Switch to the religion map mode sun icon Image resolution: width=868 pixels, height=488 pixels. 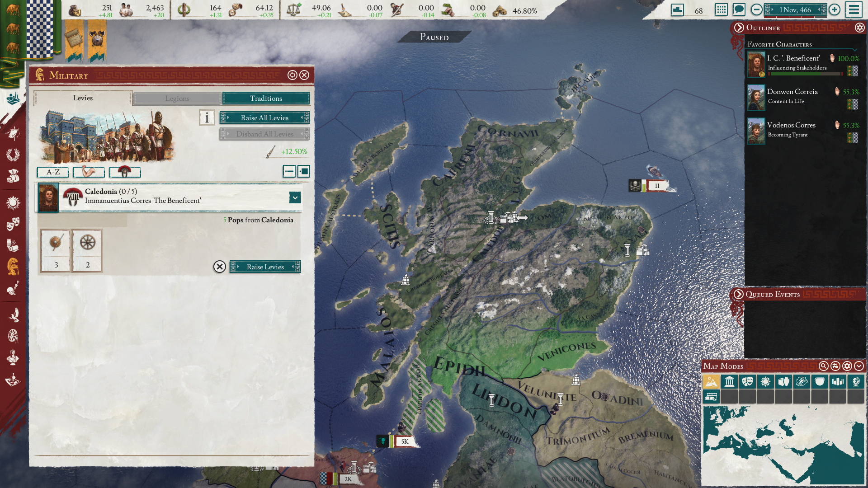point(765,382)
